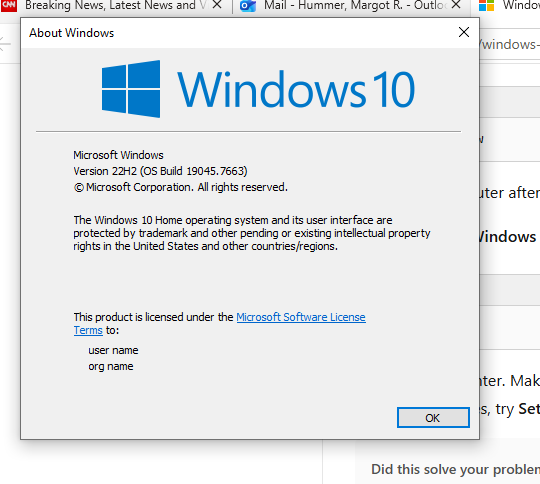This screenshot has height=484, width=540.
Task: Close the Outlook Mail tab
Action: (x=456, y=5)
